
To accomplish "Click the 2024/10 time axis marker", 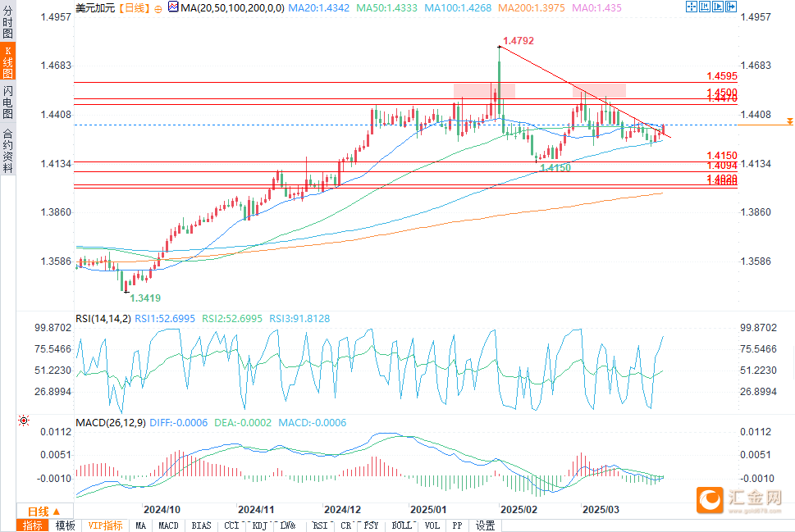I will (x=162, y=510).
